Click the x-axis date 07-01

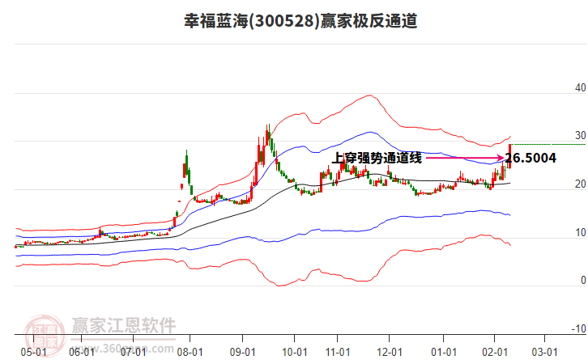133,353
